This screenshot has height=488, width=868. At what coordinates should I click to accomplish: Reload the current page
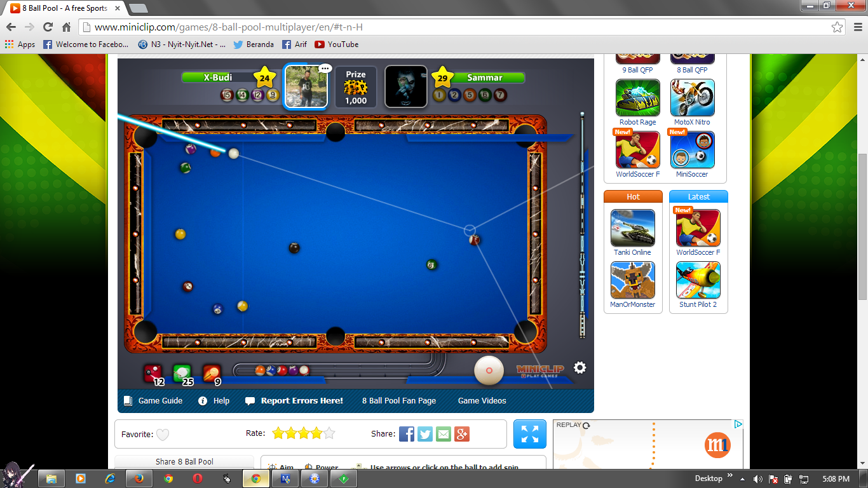48,27
